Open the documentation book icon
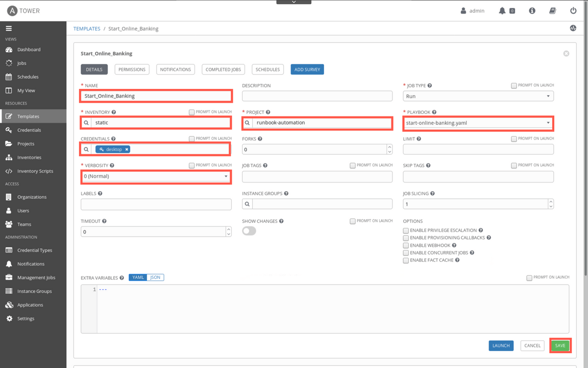588x368 pixels. tap(553, 11)
